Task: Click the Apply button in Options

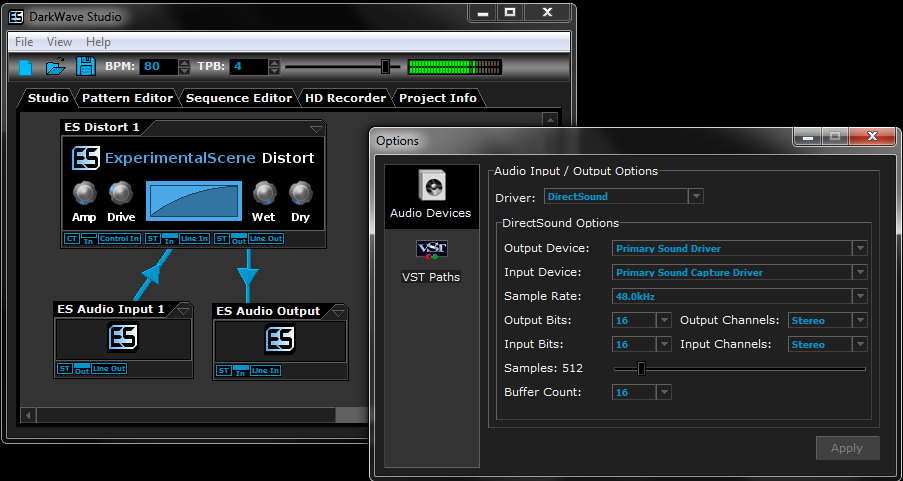Action: point(847,448)
